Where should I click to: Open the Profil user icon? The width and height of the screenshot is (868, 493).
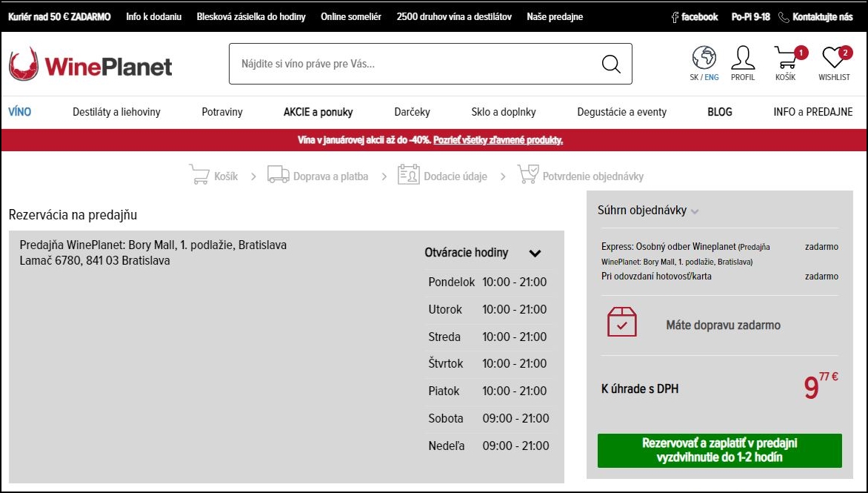click(x=742, y=57)
